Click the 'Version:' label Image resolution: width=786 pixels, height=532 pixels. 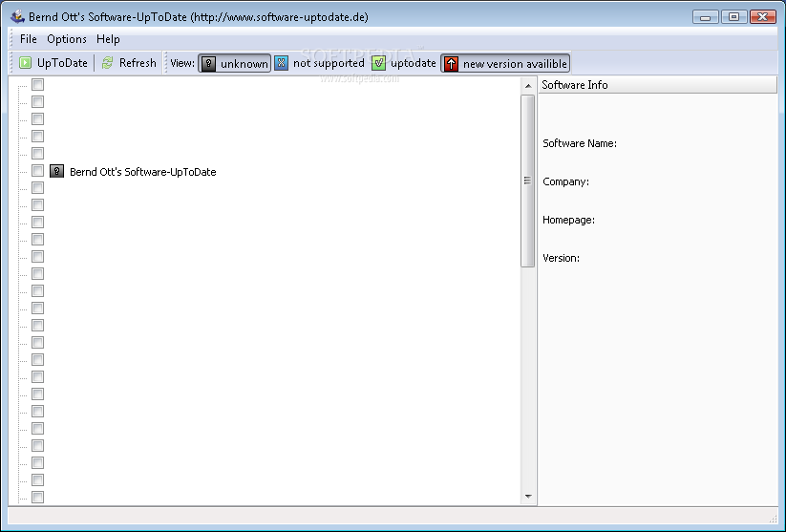[x=561, y=258]
